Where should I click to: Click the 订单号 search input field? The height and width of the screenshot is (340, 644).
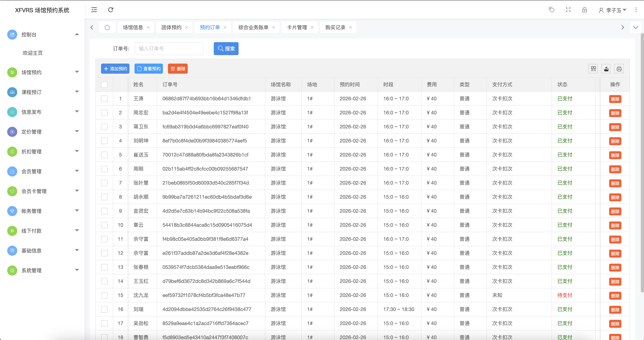[x=169, y=49]
